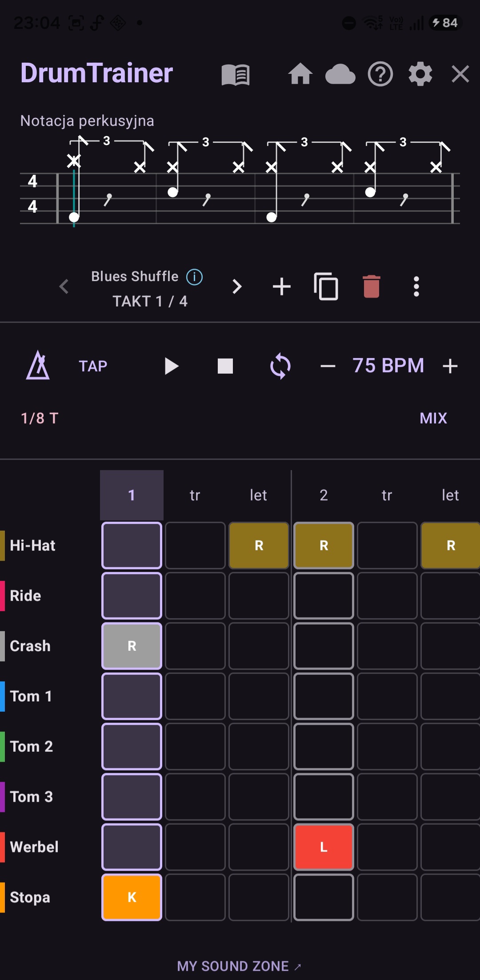
Task: Show Blues Shuffle info icon
Action: pos(194,277)
